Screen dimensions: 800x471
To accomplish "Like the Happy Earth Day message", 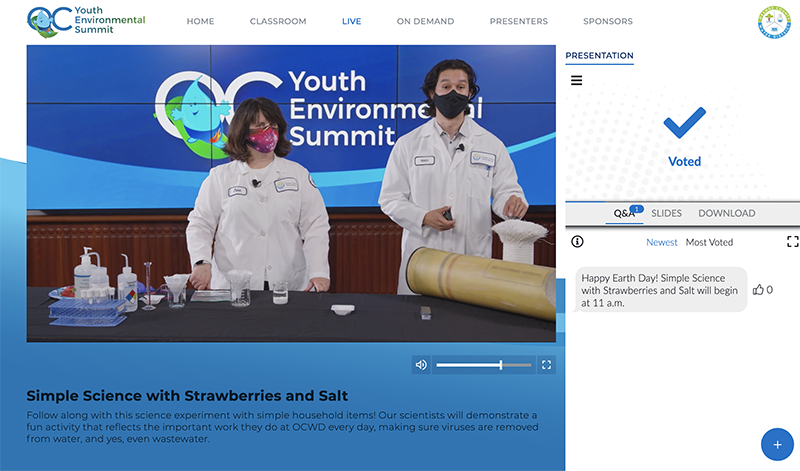I will [x=758, y=290].
